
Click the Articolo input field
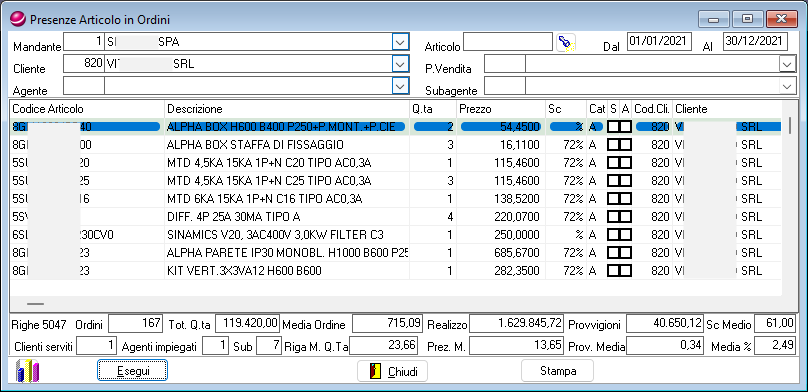point(508,42)
